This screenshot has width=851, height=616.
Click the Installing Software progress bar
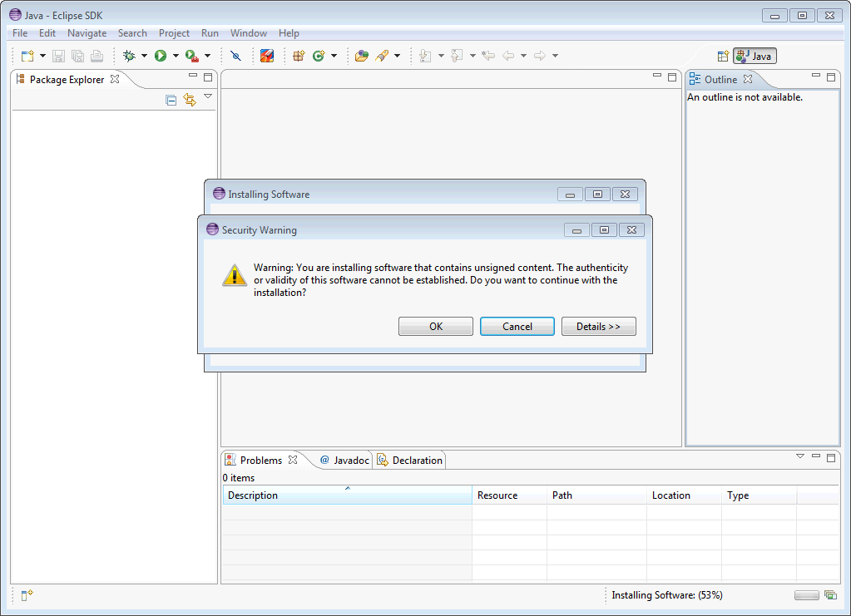point(806,595)
